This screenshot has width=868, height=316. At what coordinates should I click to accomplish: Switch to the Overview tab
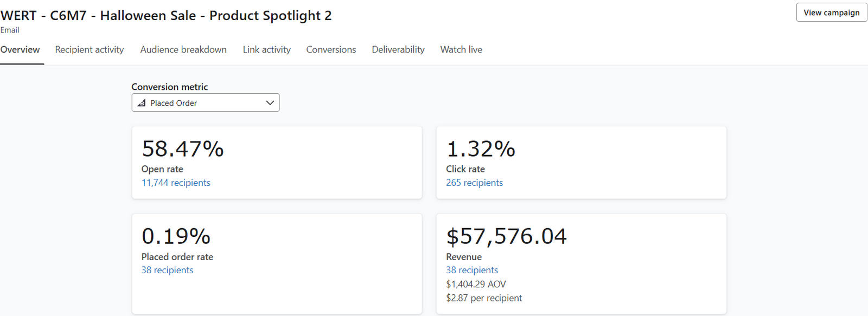point(20,50)
